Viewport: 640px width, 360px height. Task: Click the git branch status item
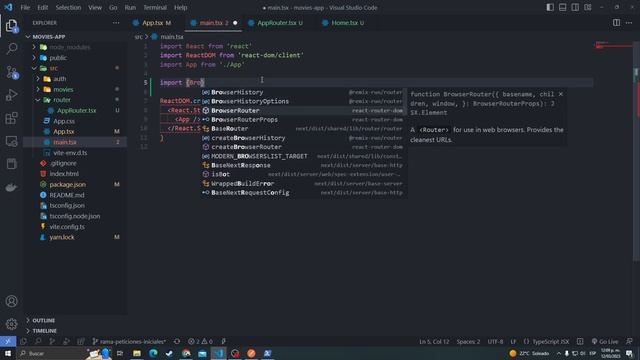point(129,341)
